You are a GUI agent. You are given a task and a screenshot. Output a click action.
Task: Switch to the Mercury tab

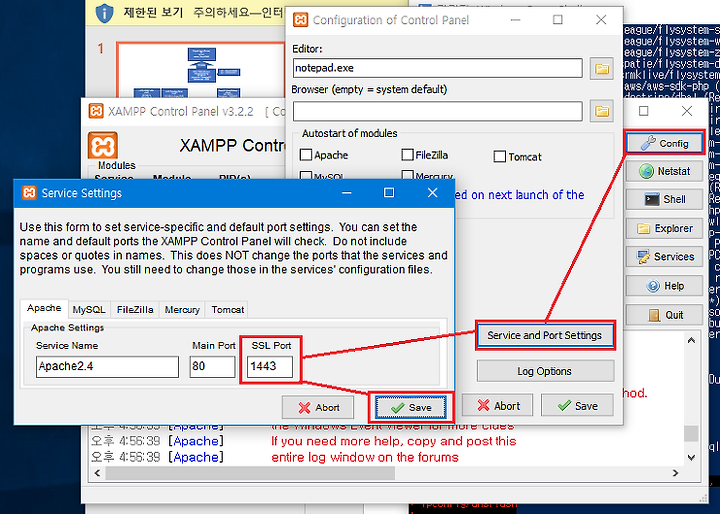tap(182, 310)
